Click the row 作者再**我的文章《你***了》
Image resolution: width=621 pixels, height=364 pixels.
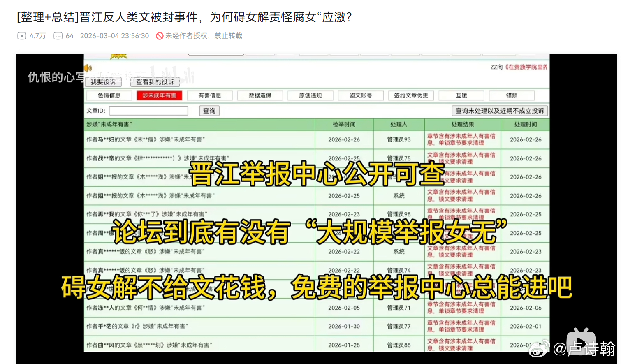[317, 214]
